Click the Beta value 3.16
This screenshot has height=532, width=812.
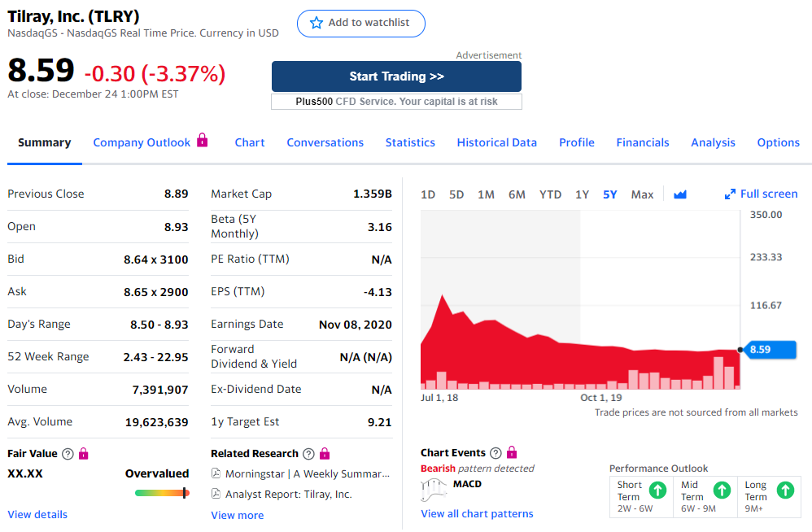pos(380,227)
